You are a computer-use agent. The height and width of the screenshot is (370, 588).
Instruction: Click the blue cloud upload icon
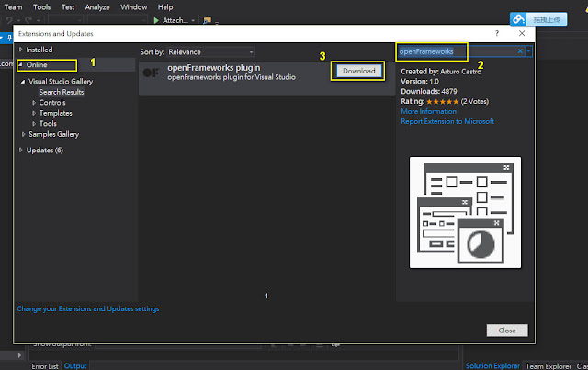(518, 19)
